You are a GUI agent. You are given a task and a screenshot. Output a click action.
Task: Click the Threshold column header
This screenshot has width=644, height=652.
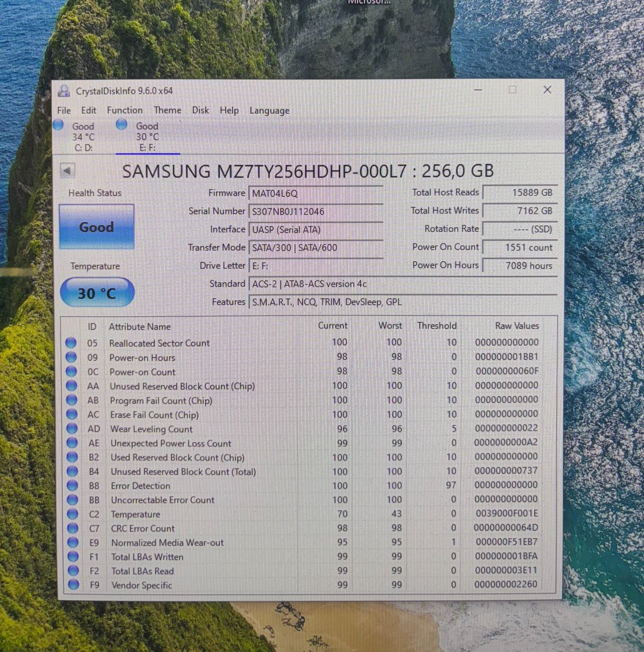437,326
